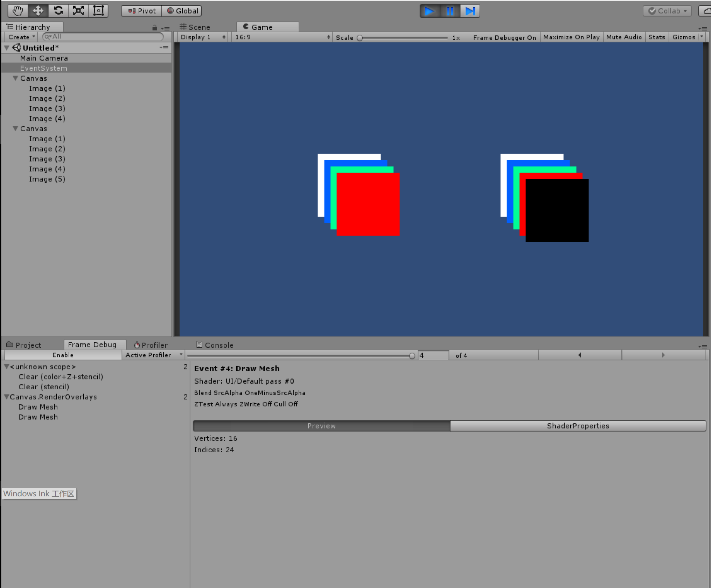Open the Untitled scene options menu
This screenshot has height=588, width=711.
click(x=164, y=48)
